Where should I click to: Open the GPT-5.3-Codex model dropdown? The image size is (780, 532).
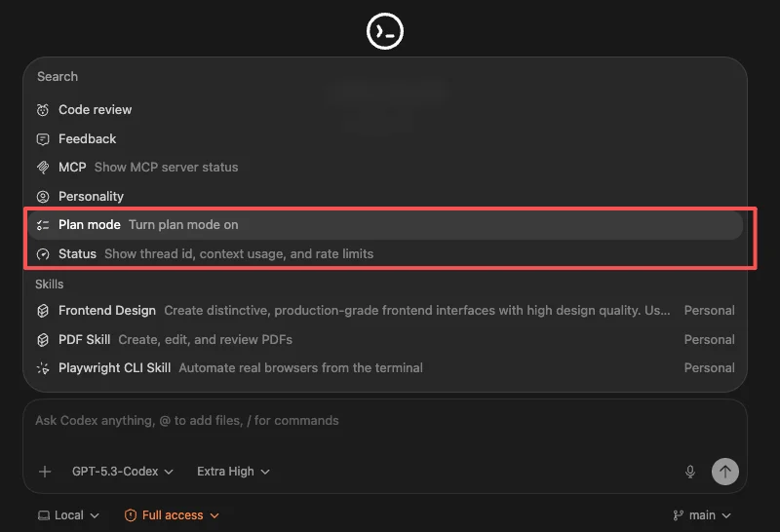click(x=122, y=472)
